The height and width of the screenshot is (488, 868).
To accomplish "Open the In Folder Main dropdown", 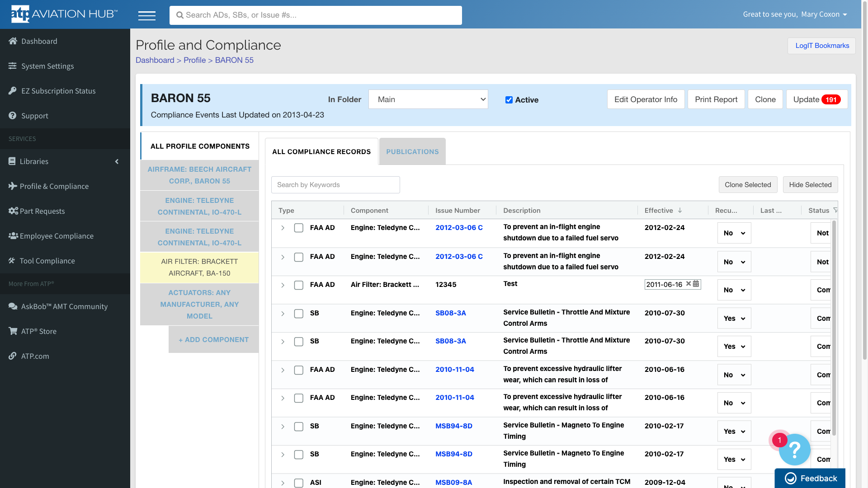I will 428,99.
